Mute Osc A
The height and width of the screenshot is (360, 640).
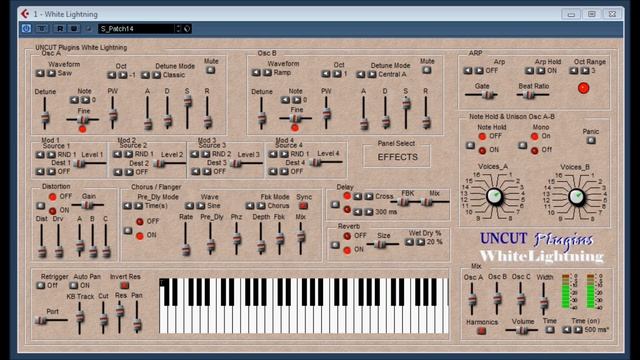[x=211, y=70]
